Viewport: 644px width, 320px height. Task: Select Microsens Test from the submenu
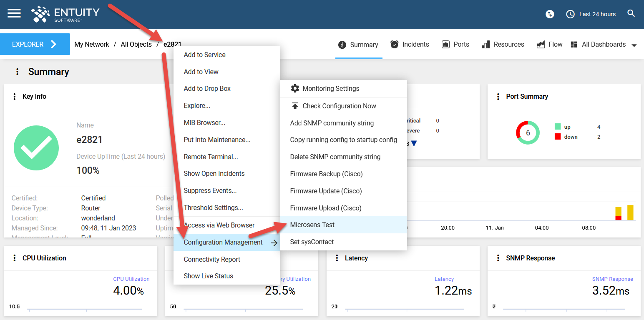[x=312, y=225]
